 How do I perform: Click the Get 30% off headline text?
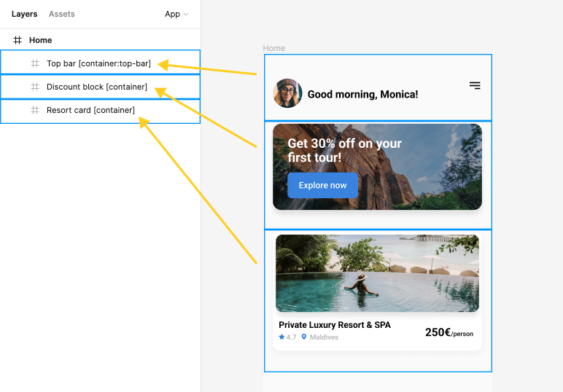(345, 150)
